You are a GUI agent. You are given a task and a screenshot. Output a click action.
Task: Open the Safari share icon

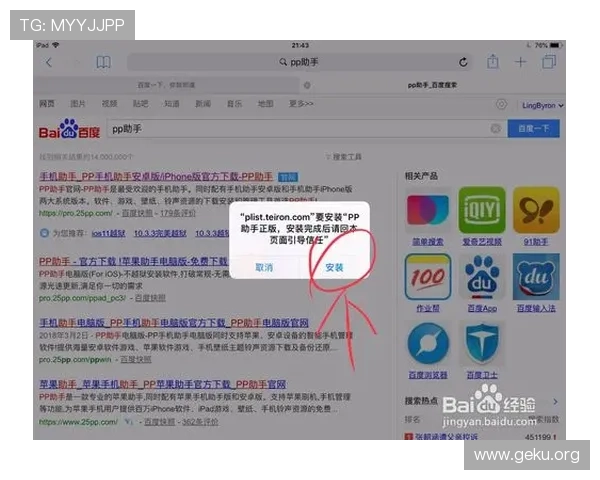(x=492, y=61)
